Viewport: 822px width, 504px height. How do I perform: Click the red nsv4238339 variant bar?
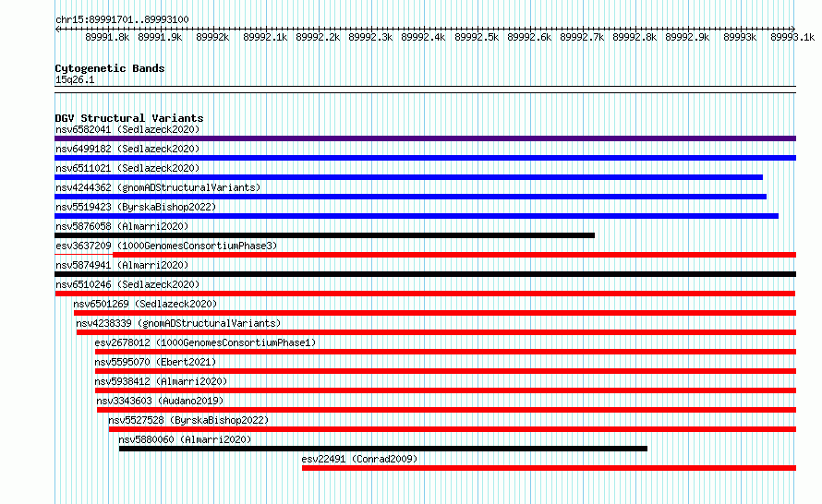436,332
